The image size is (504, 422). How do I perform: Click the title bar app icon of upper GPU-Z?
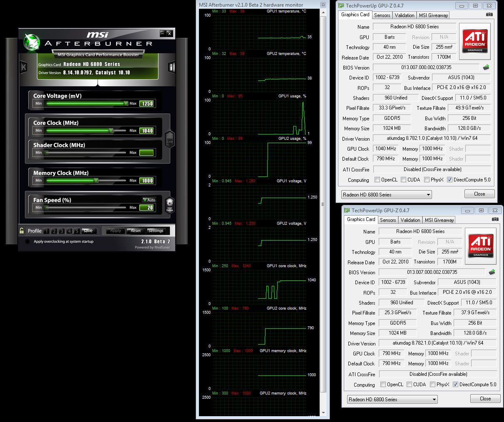click(341, 6)
